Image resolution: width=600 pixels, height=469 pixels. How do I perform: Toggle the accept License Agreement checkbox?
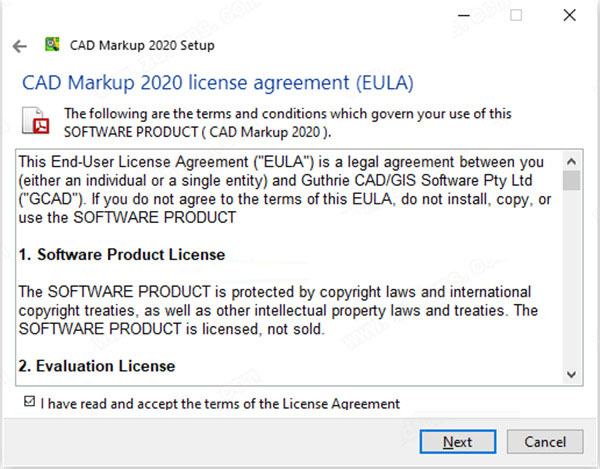[29, 401]
